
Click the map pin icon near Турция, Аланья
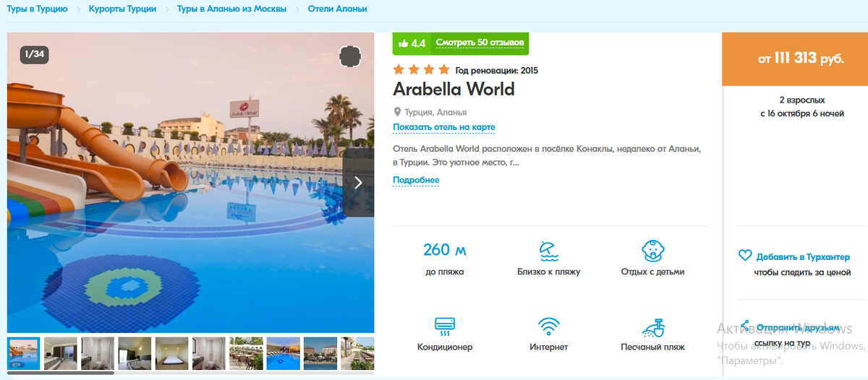click(397, 112)
